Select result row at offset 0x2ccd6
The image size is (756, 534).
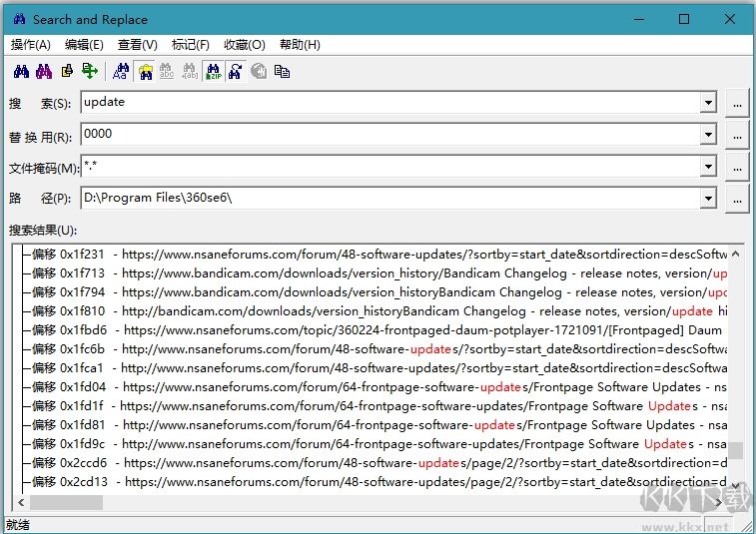tap(378, 463)
